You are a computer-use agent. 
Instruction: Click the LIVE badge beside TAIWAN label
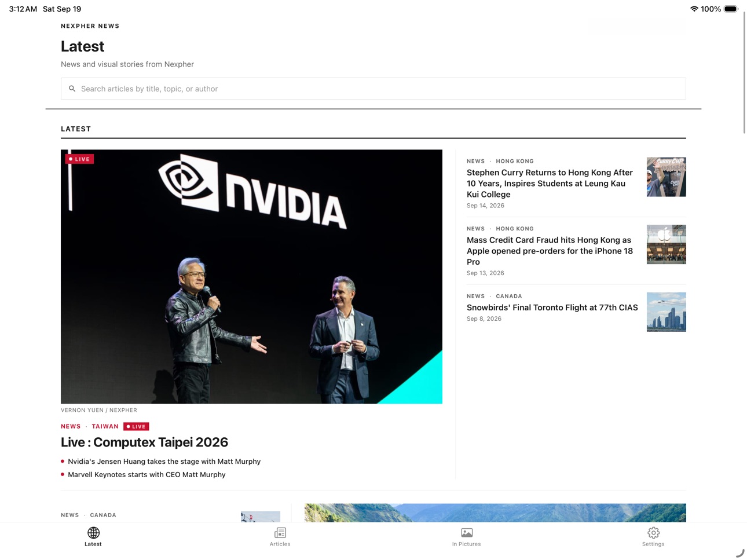136,426
